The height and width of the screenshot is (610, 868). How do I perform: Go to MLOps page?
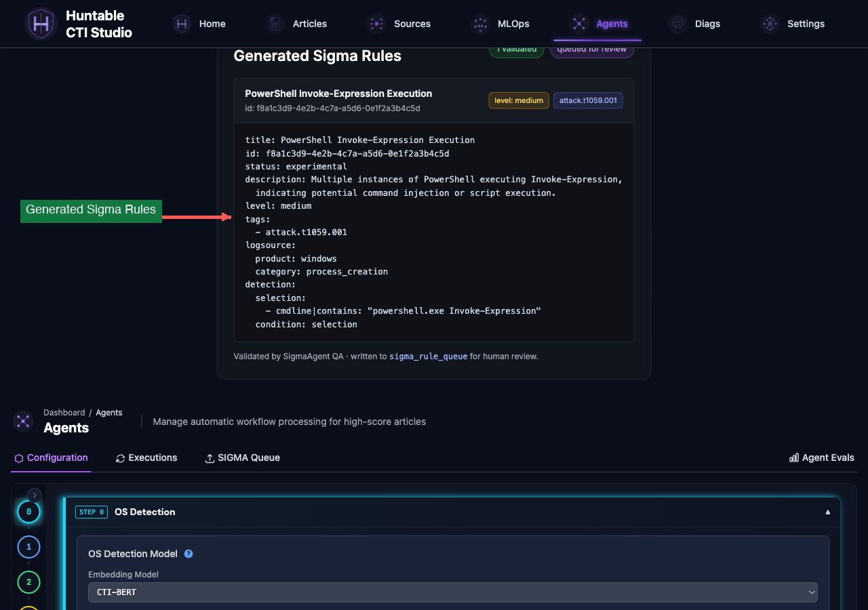[x=513, y=24]
